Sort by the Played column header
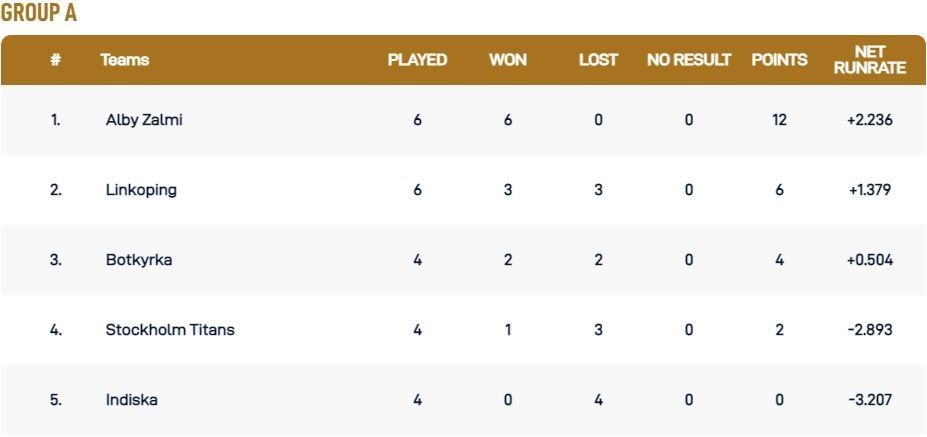 (417, 60)
